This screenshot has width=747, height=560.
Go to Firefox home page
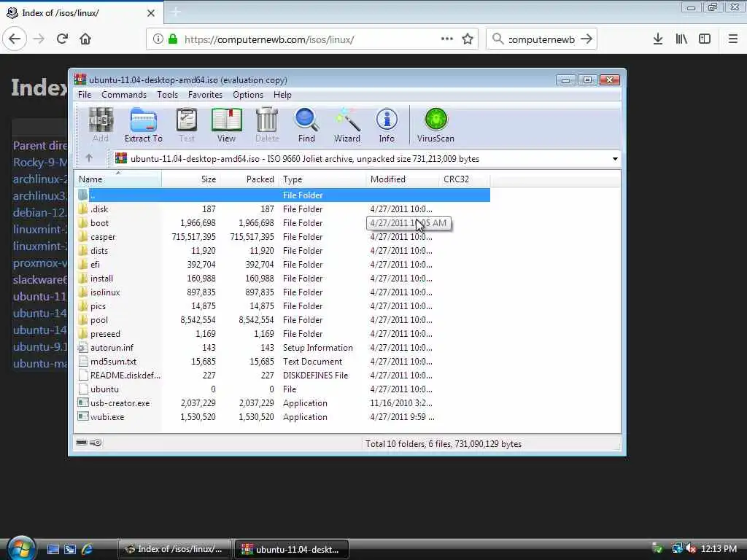[85, 39]
